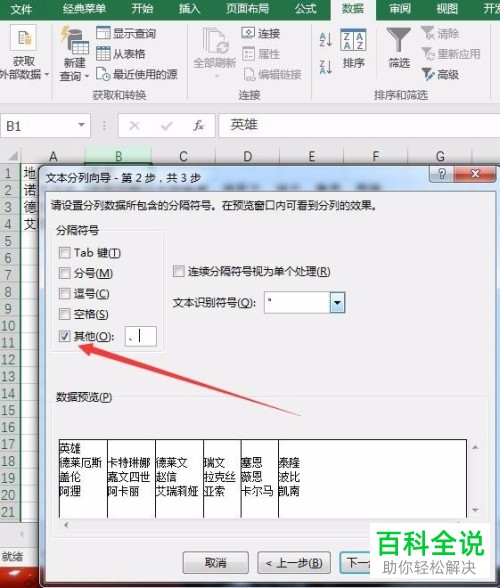Screen dimensions: 500x588
Task: Click preview horizontal scroll left arrow
Action: pos(66,525)
